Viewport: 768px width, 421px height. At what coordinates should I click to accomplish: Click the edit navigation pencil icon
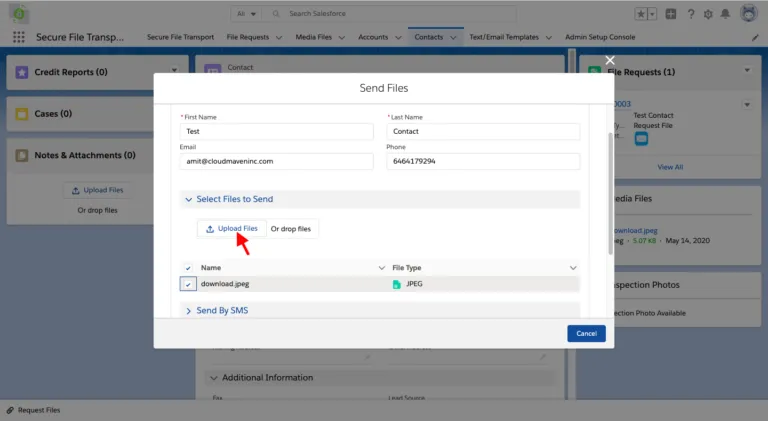pyautogui.click(x=755, y=37)
